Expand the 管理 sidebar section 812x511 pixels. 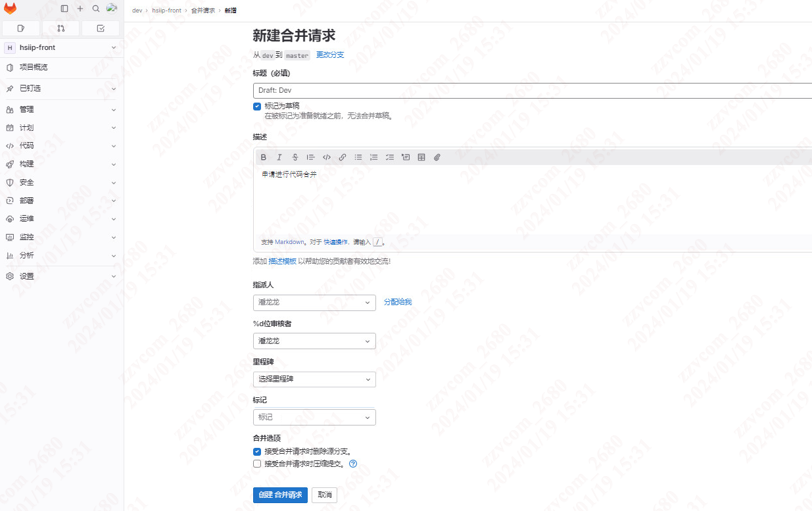click(62, 109)
